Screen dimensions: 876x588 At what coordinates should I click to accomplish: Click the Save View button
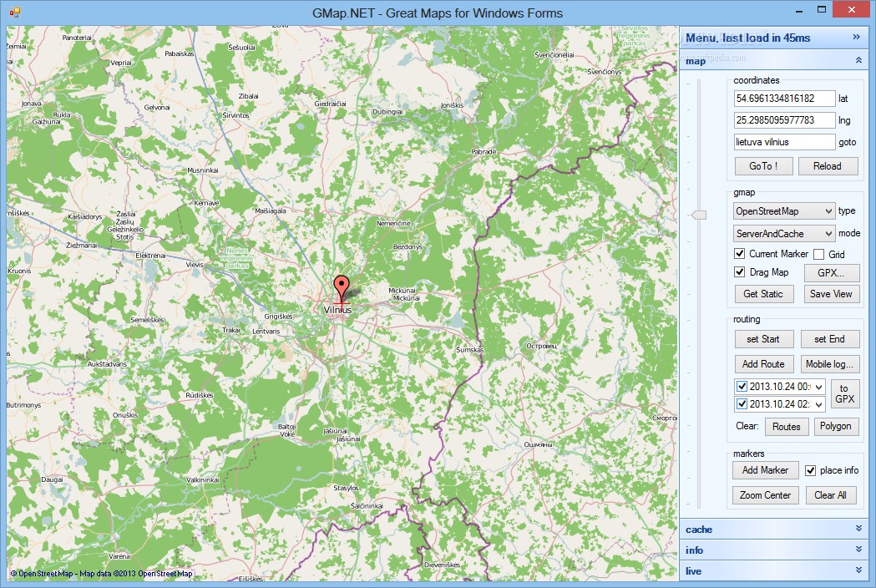tap(831, 294)
